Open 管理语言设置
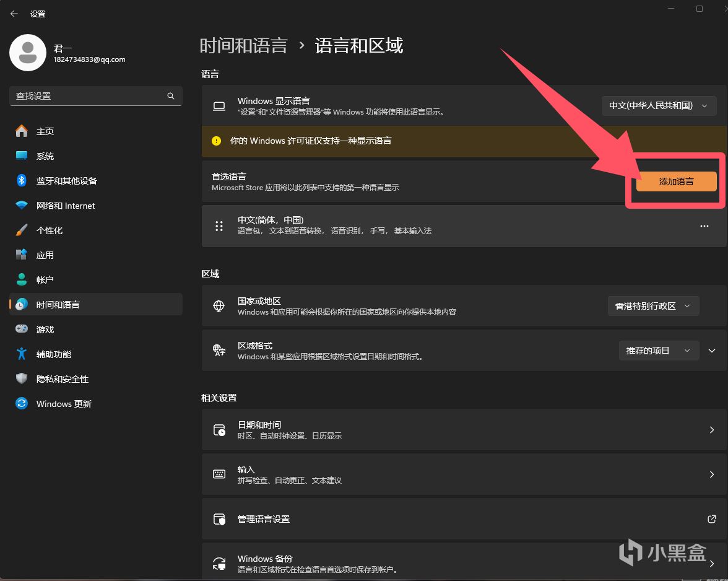This screenshot has width=728, height=581. (464, 519)
